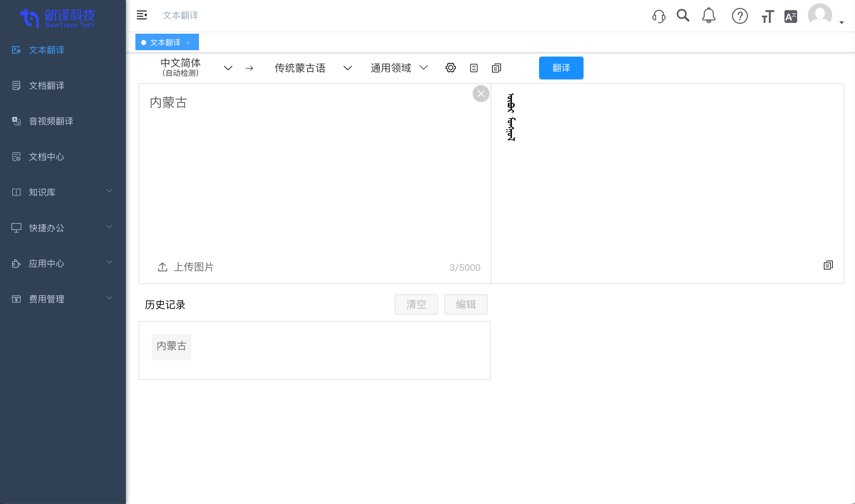
Task: Select 内蒙古 from the history records
Action: [171, 346]
